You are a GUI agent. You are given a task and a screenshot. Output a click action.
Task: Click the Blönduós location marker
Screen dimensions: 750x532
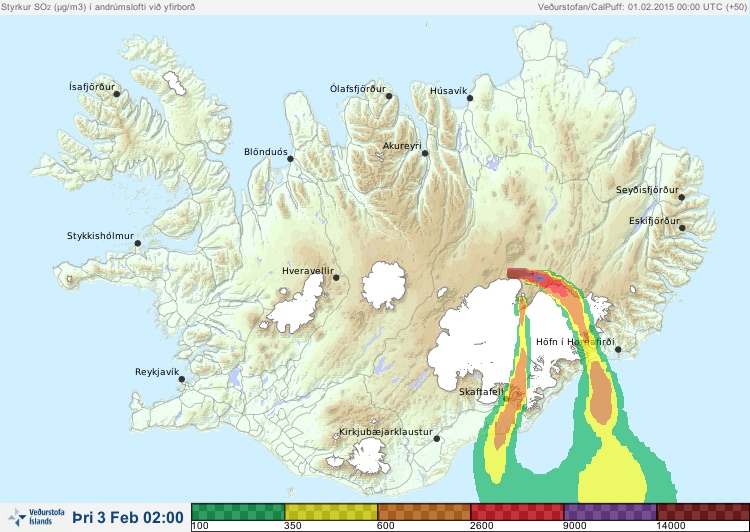click(x=290, y=158)
